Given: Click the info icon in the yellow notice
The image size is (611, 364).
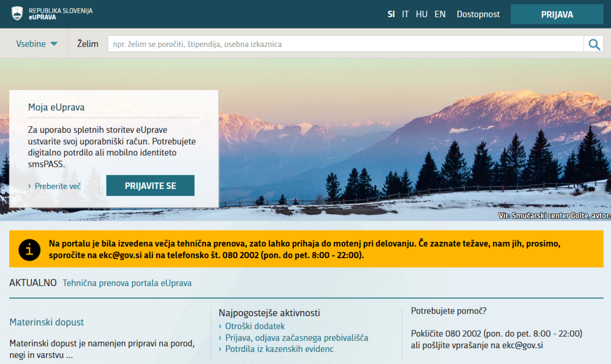Looking at the screenshot, I should (x=30, y=249).
